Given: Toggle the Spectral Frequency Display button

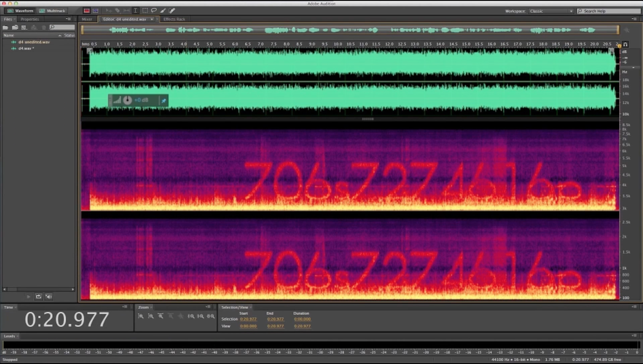Looking at the screenshot, I should click(87, 11).
